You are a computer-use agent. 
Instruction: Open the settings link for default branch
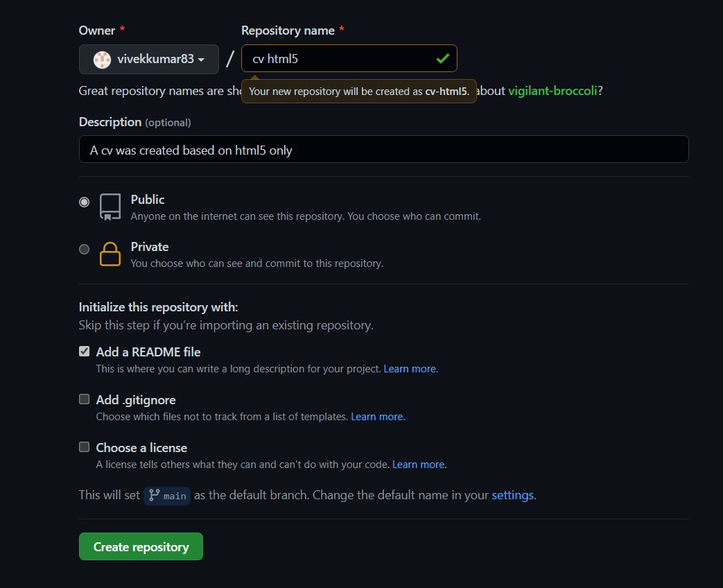(x=512, y=495)
